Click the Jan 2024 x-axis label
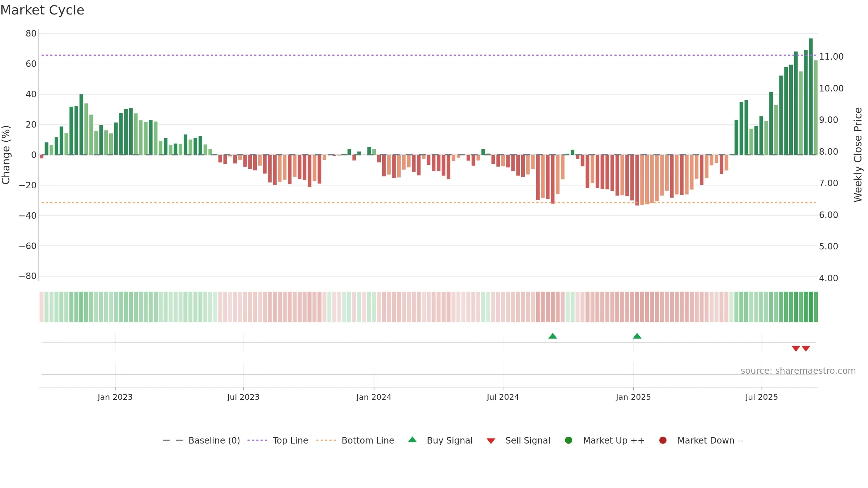Screen dimensions: 868x488 pos(374,397)
